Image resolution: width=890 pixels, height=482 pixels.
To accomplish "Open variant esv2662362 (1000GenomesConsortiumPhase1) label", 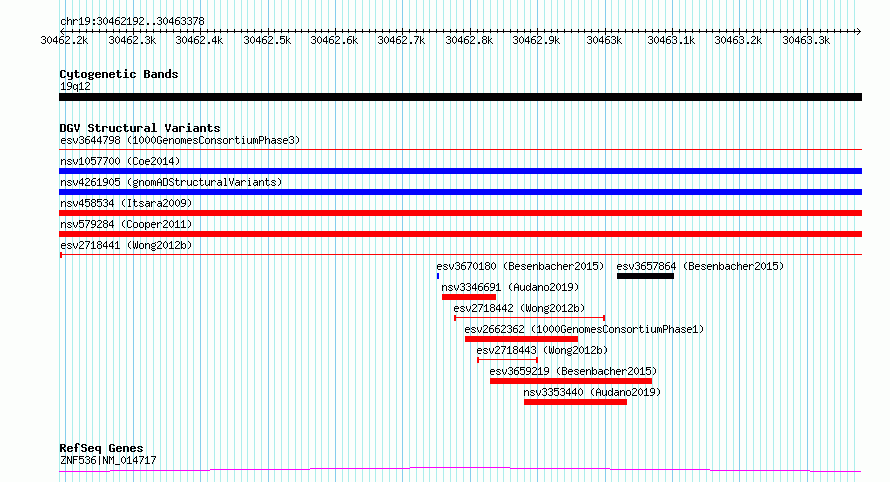I will (584, 329).
